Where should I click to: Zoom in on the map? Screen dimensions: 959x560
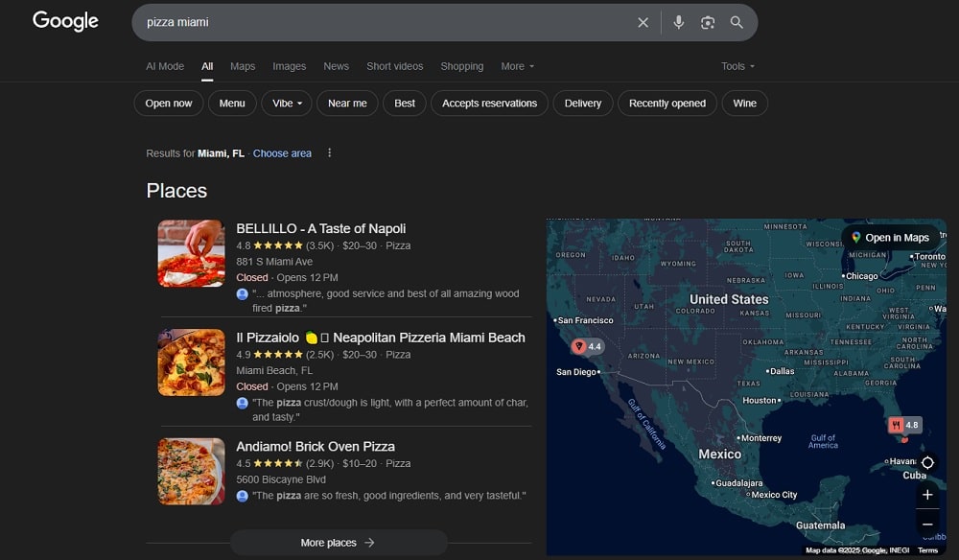click(x=927, y=495)
